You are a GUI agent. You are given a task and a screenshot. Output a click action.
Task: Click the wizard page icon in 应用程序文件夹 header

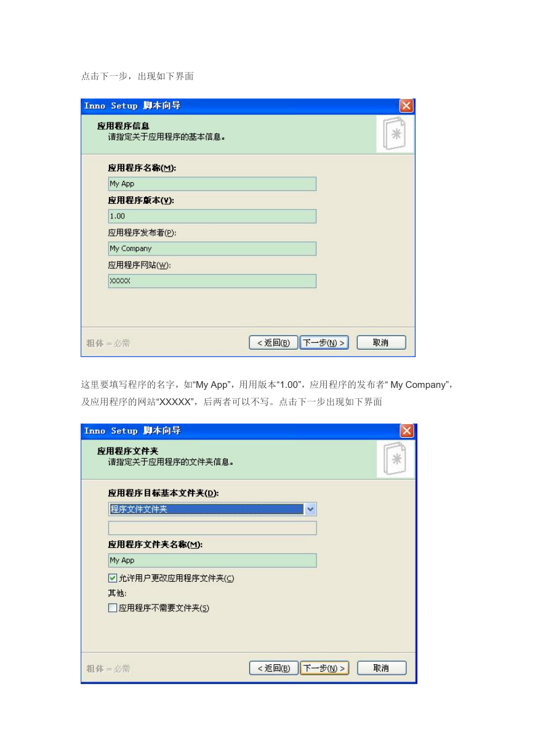pos(395,459)
